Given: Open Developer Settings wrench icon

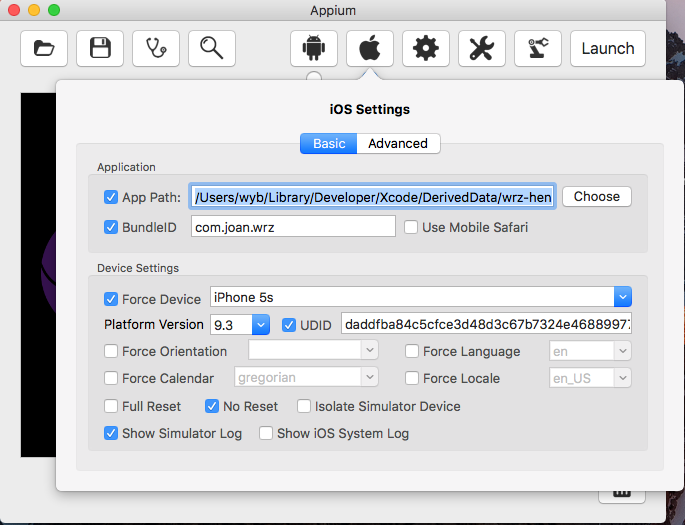Looking at the screenshot, I should [x=481, y=48].
